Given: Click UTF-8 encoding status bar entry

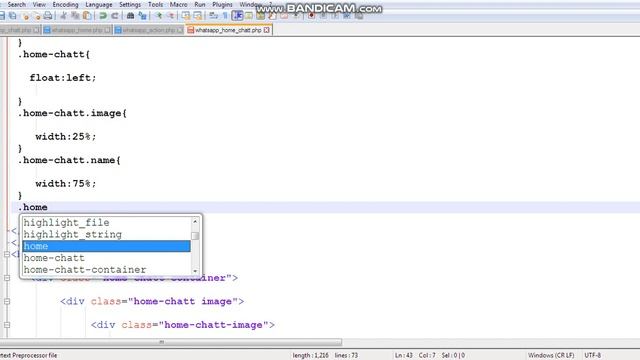Looking at the screenshot, I should pyautogui.click(x=593, y=356).
